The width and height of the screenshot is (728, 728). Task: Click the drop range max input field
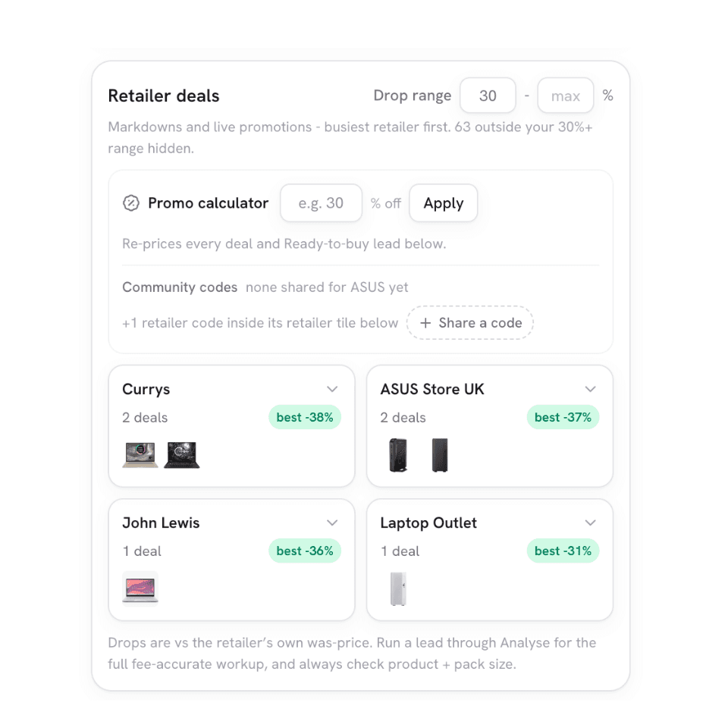(x=565, y=96)
